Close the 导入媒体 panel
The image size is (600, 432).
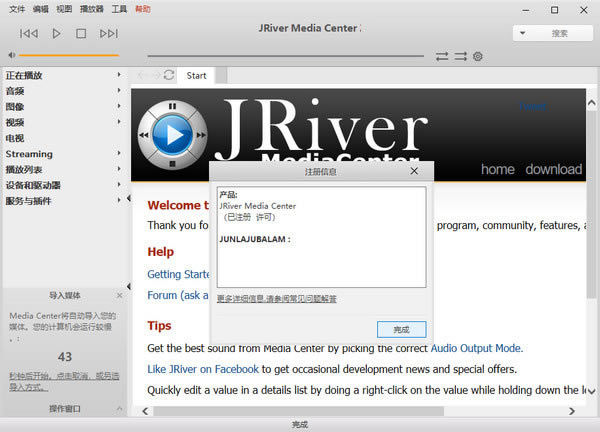[120, 295]
